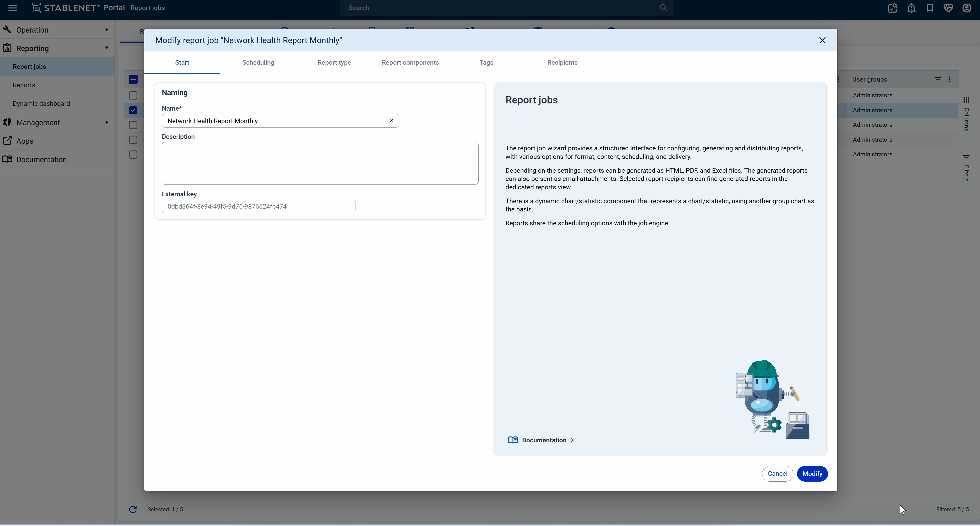Click the notifications bell icon
The height and width of the screenshot is (526, 980).
tap(911, 8)
